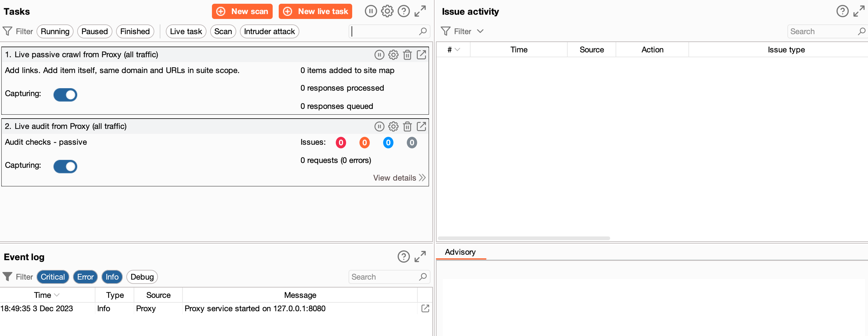Open Live audit task in new window

tap(421, 126)
